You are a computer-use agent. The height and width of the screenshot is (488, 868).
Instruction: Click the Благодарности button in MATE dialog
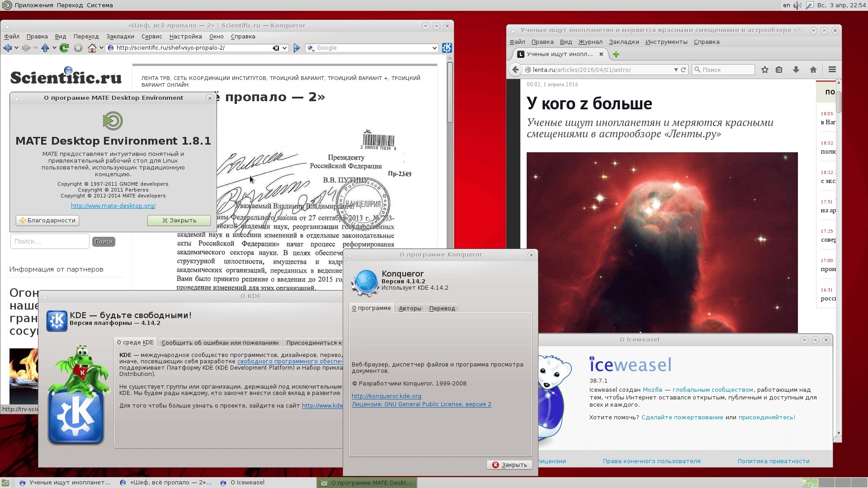47,221
